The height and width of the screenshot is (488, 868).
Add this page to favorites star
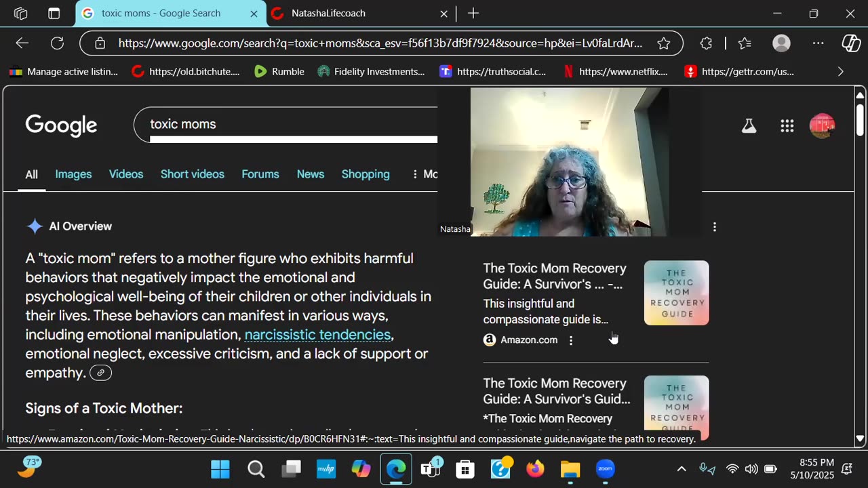click(664, 43)
